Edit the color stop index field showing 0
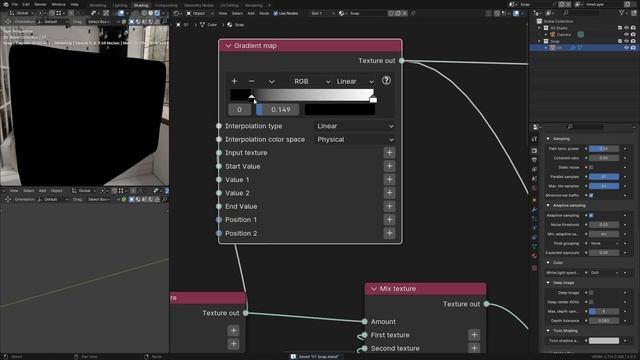Viewport: 640px width, 360px height. point(239,109)
